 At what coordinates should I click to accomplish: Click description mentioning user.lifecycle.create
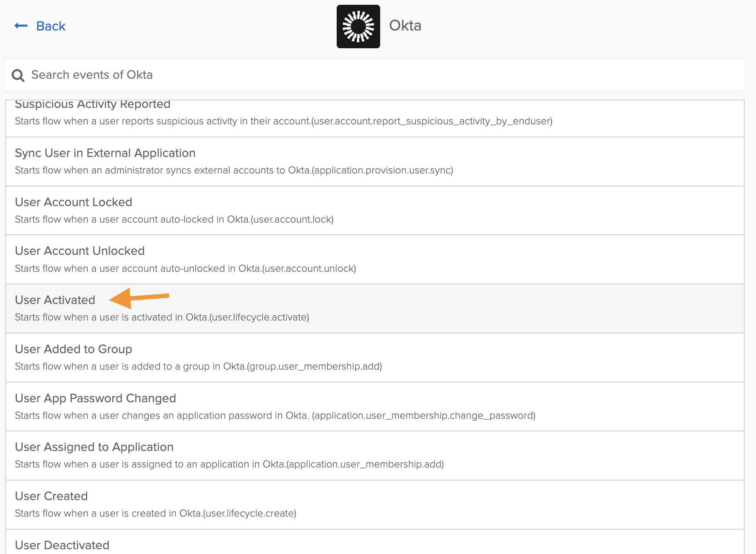[x=155, y=514]
